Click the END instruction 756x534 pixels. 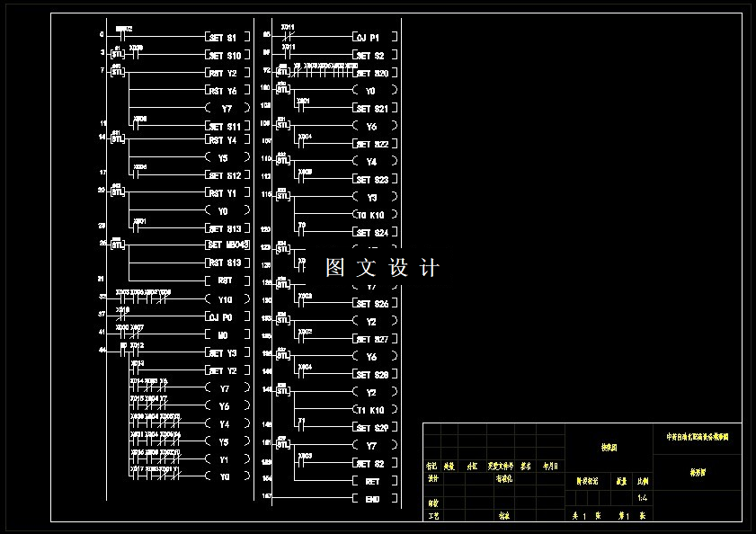(375, 499)
